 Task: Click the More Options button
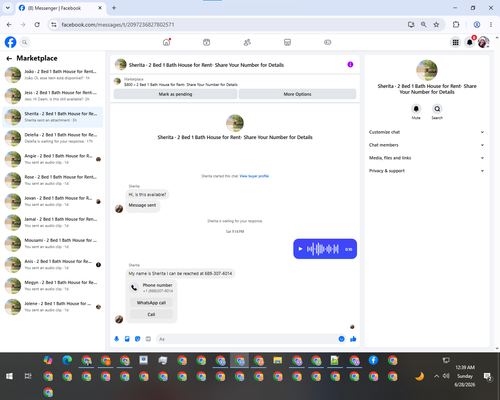pos(297,94)
